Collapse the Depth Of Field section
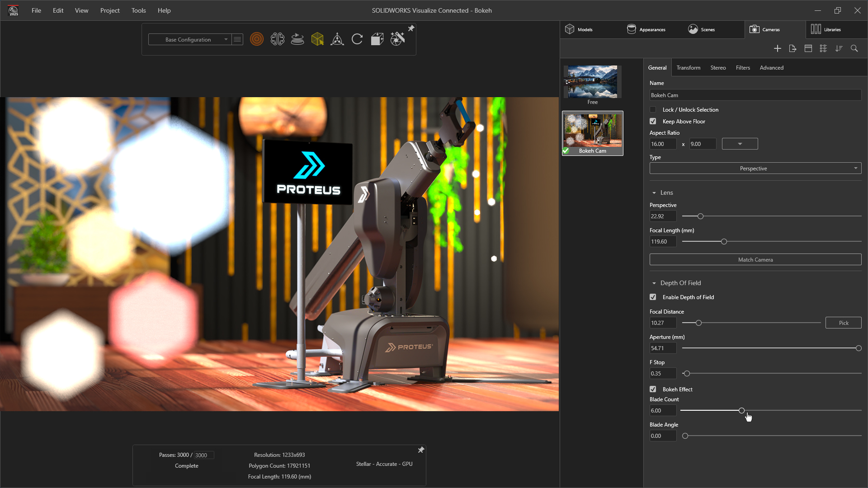 (654, 283)
